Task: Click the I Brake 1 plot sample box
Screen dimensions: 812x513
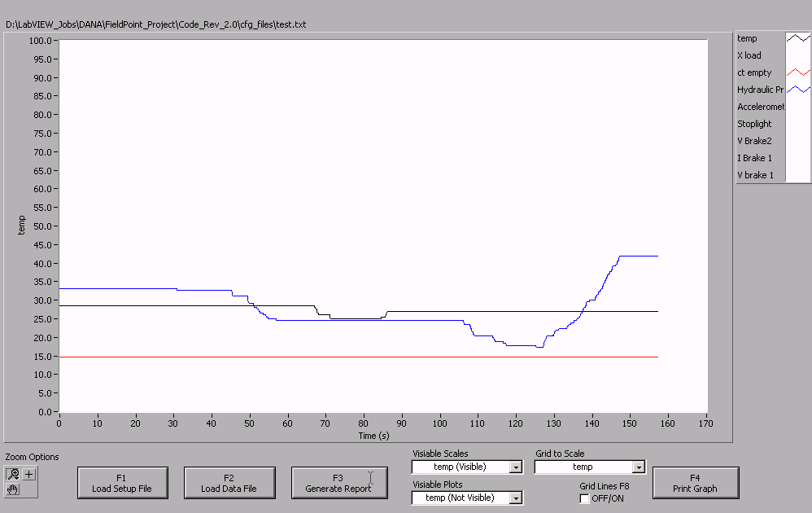Action: (798, 158)
